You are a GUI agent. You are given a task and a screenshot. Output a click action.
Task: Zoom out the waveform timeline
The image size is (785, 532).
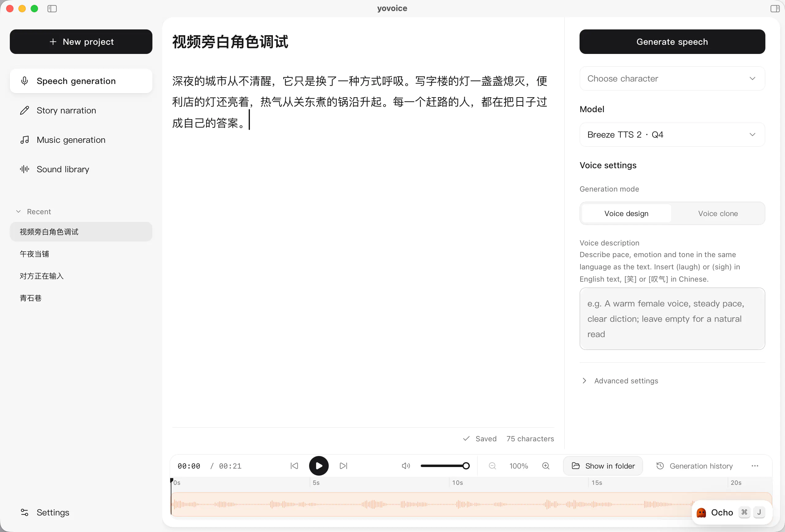(492, 466)
